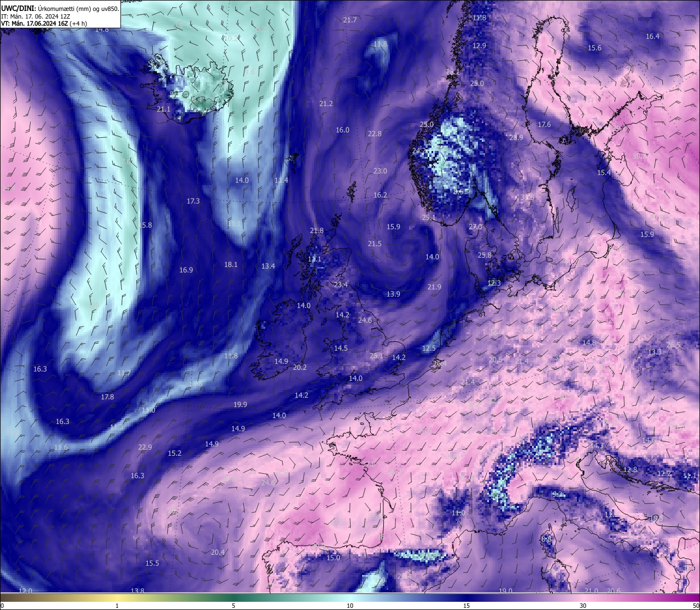This screenshot has width=700, height=610.
Task: Click the '12.3' value over northern Germany
Action: pyautogui.click(x=494, y=283)
